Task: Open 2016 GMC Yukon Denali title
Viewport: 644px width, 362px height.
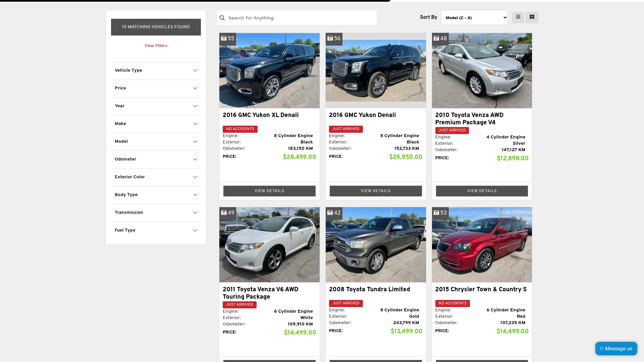Action: 362,115
